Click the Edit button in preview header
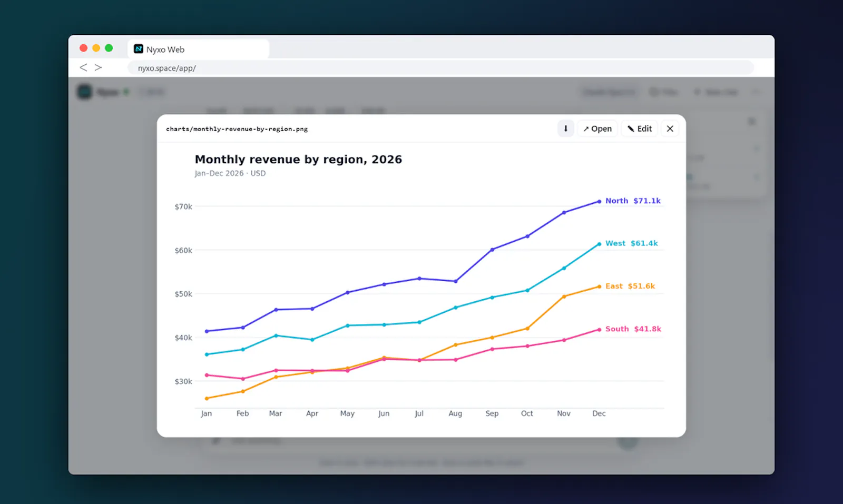This screenshot has height=504, width=843. click(x=640, y=129)
